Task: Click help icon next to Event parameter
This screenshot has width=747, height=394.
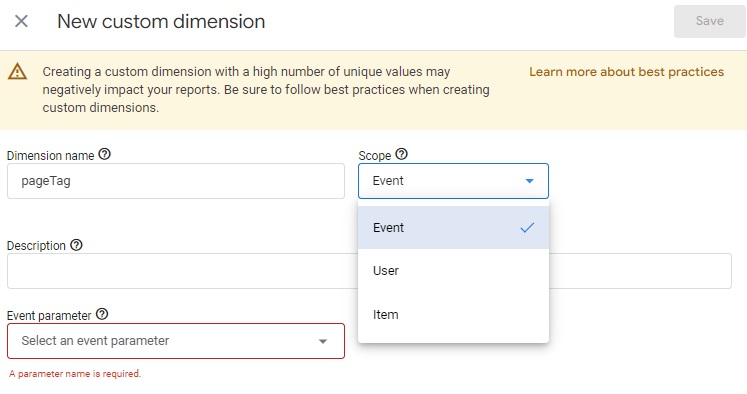Action: coord(102,314)
